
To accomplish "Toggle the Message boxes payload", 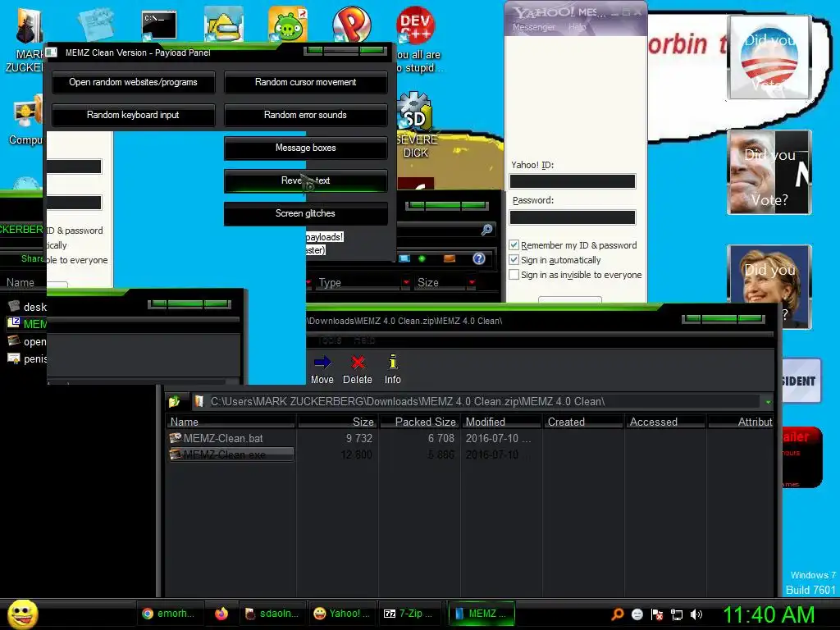I will tap(305, 148).
